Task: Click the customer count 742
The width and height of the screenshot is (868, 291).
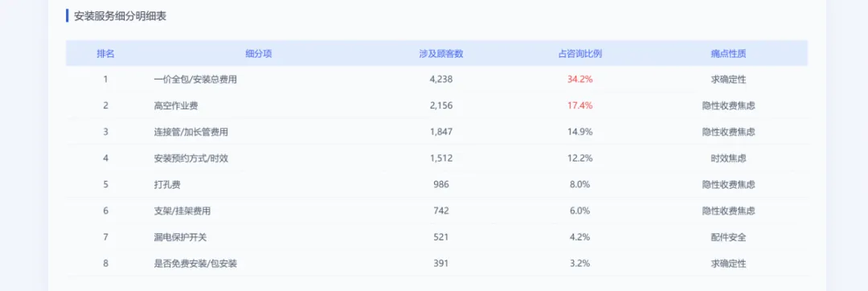Action: tap(441, 211)
